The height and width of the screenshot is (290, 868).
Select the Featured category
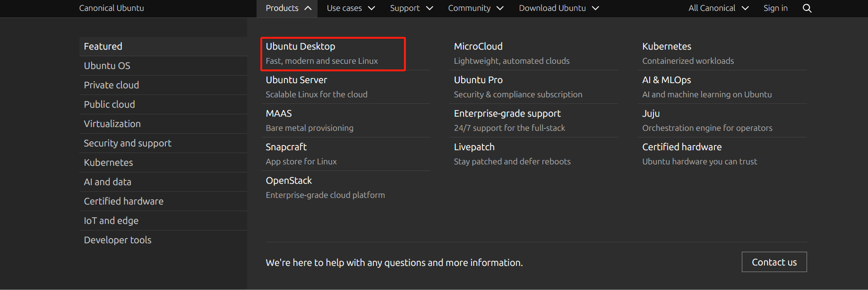[163, 46]
